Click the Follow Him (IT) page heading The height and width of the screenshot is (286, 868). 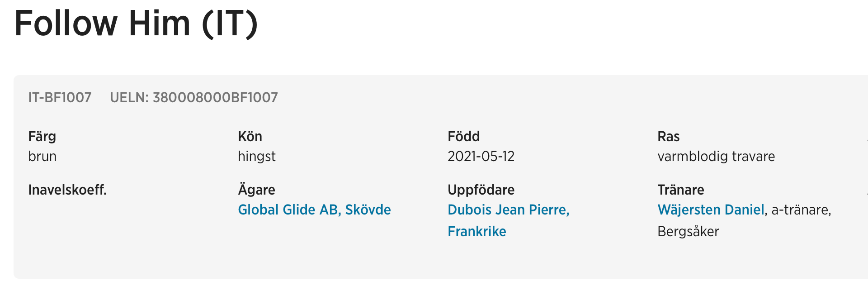(136, 24)
